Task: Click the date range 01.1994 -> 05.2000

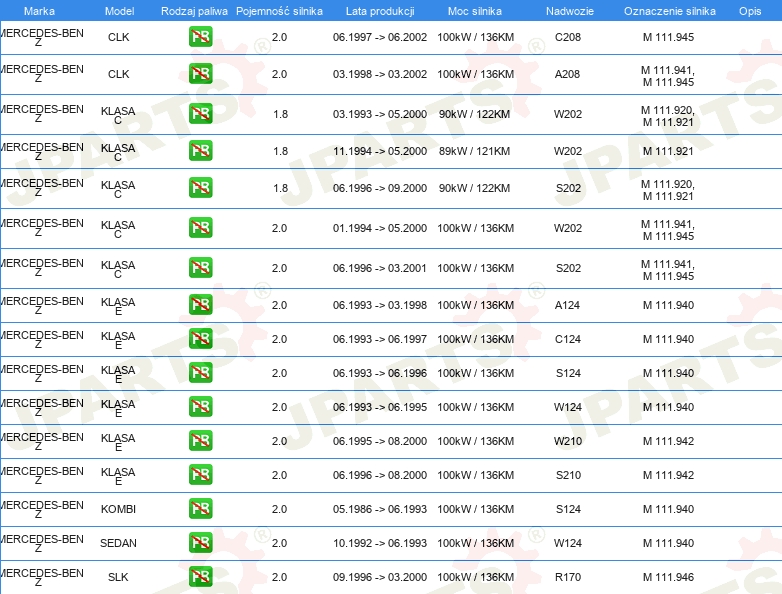Action: pos(380,227)
